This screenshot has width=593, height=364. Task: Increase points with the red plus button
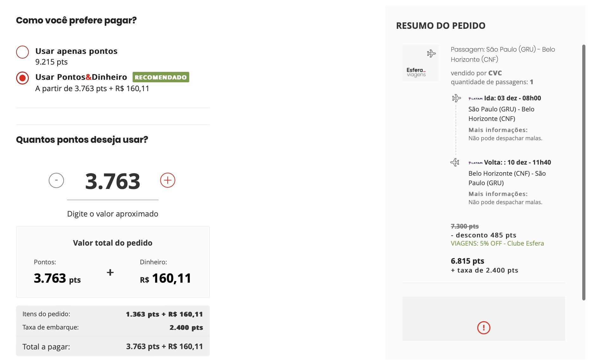coord(168,180)
